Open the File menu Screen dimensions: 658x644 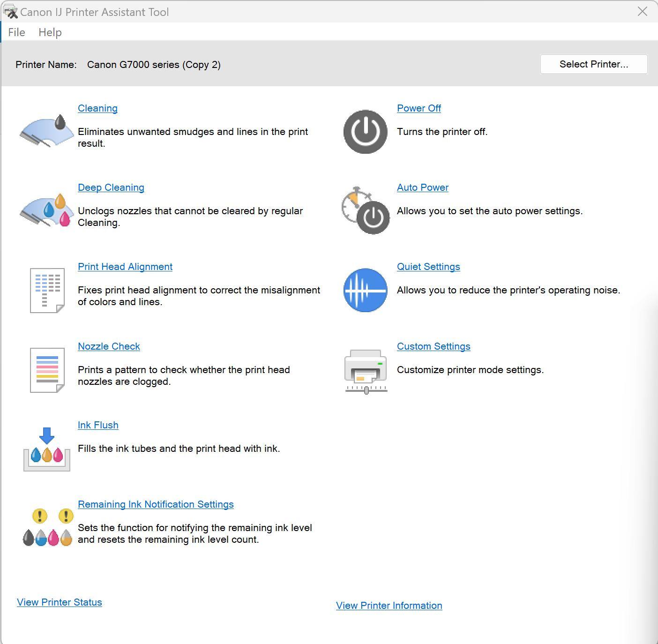16,32
